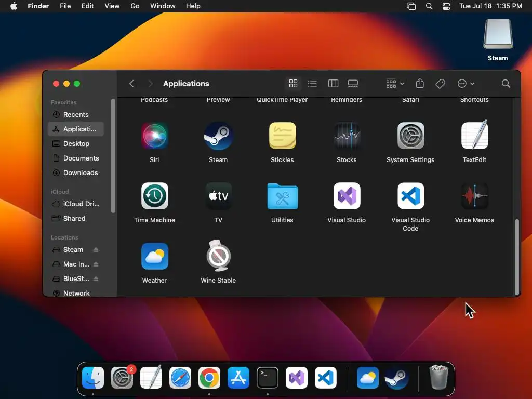Image resolution: width=532 pixels, height=399 pixels.
Task: Open Recents in sidebar
Action: point(76,114)
